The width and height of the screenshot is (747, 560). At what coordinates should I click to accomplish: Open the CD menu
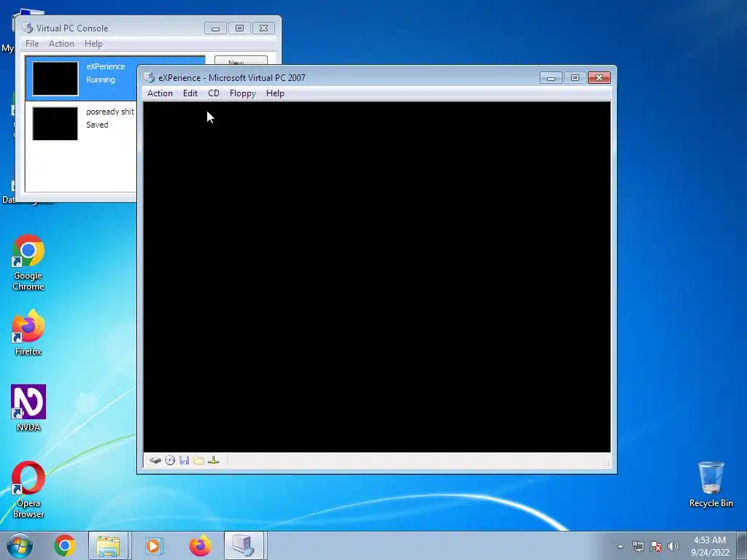point(214,93)
